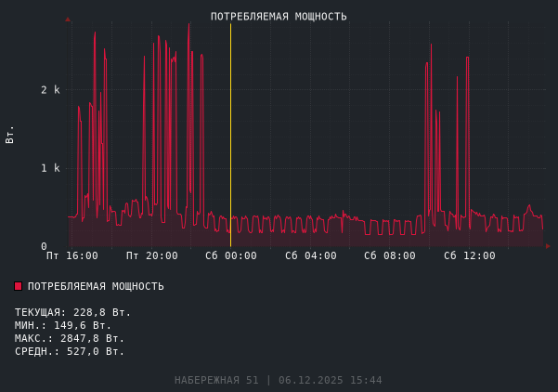Click the yellow midnight vertical marker line
Image resolution: width=558 pixels, height=392 pixels.
tap(230, 139)
